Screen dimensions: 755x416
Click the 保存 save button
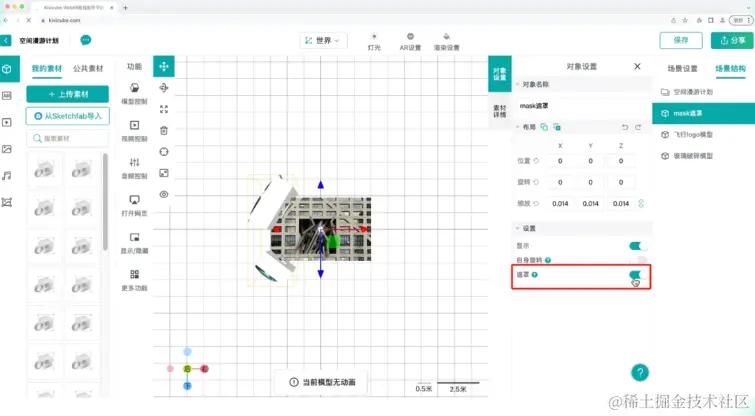(x=681, y=40)
